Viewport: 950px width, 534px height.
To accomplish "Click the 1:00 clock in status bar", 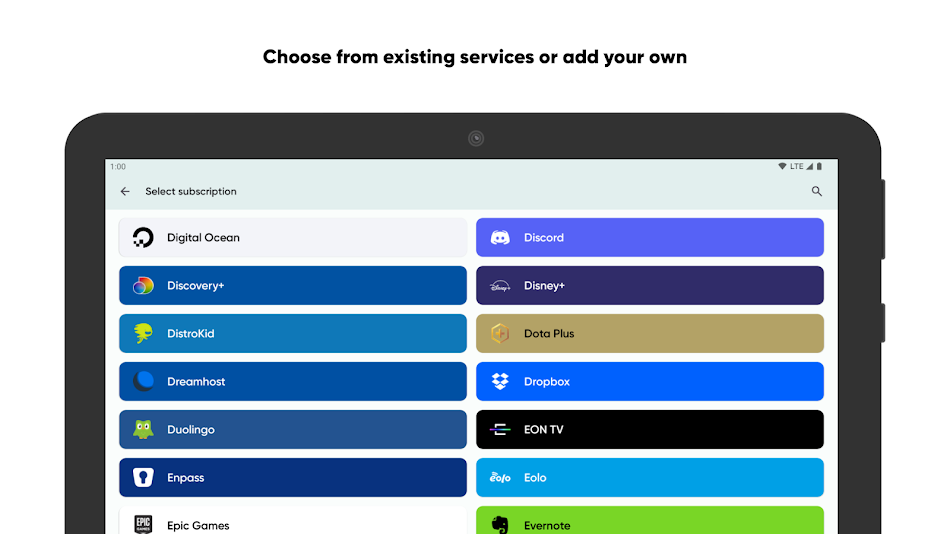I will pos(118,167).
